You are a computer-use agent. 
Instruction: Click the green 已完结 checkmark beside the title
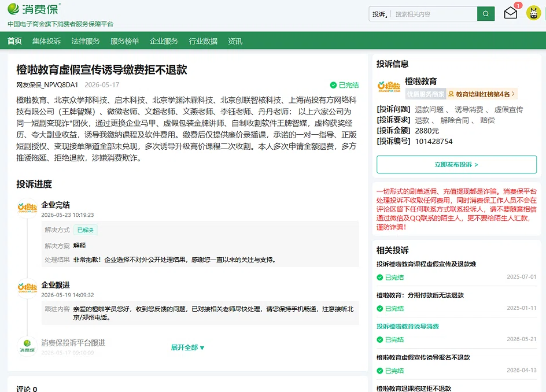click(x=333, y=85)
